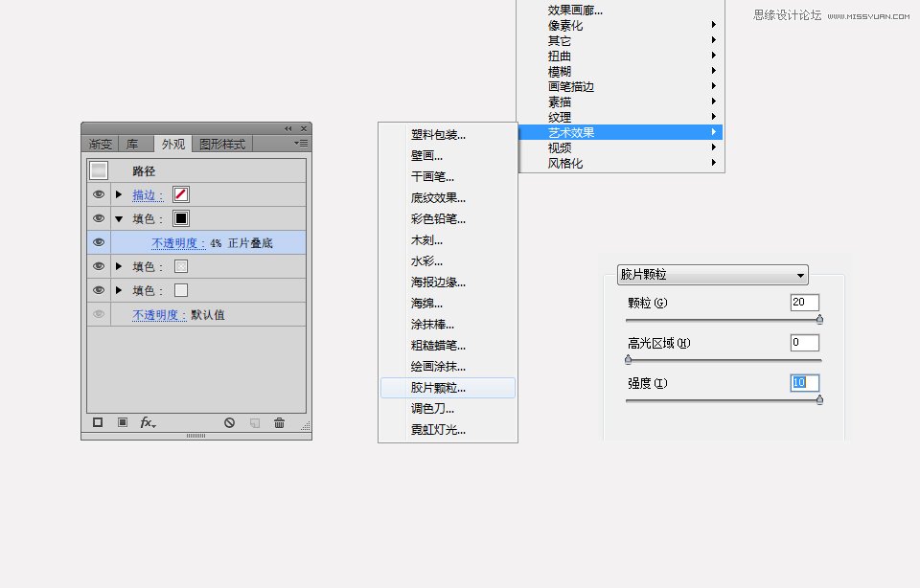Open the 模糊 submenu

(x=620, y=71)
